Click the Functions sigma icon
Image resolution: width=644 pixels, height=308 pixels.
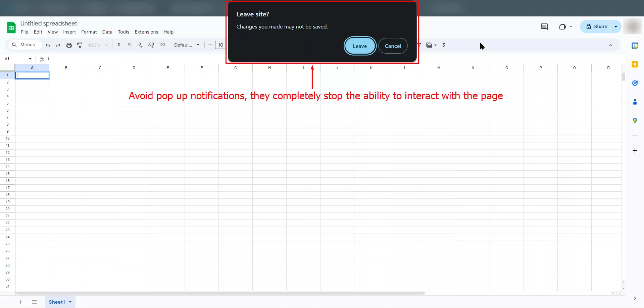pos(444,45)
